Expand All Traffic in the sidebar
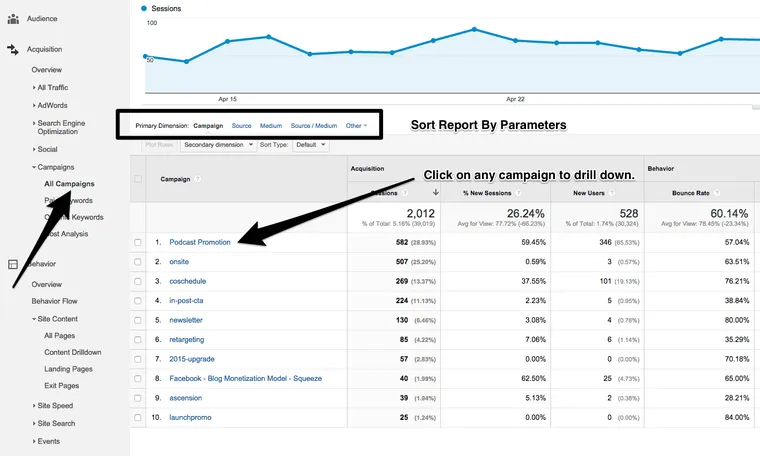This screenshot has height=456, width=760. click(x=50, y=87)
